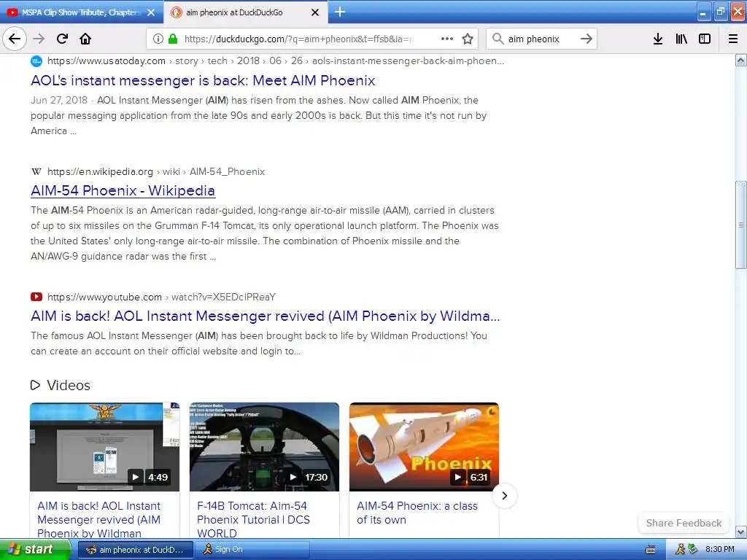Toggle the sidebar view
The width and height of the screenshot is (747, 560).
(x=705, y=39)
